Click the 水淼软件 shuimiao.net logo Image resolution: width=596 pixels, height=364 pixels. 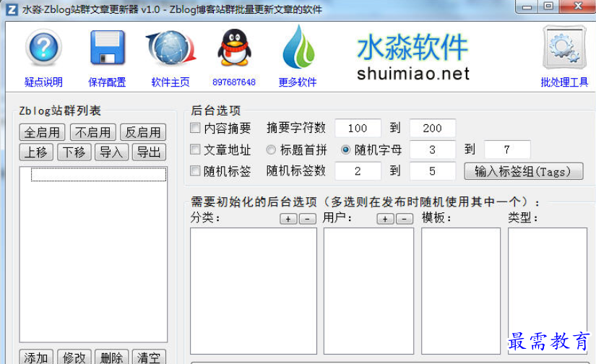point(413,57)
